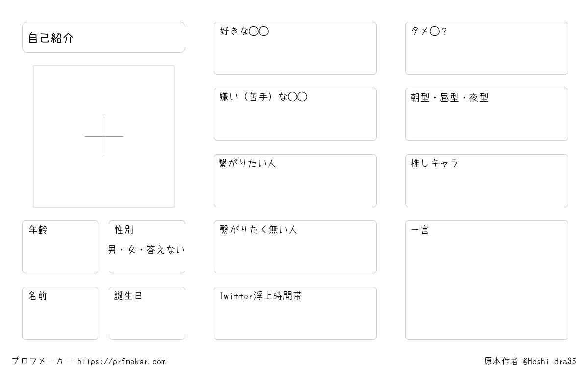Select the 性別 gender box
This screenshot has width=588, height=368.
pyautogui.click(x=147, y=247)
